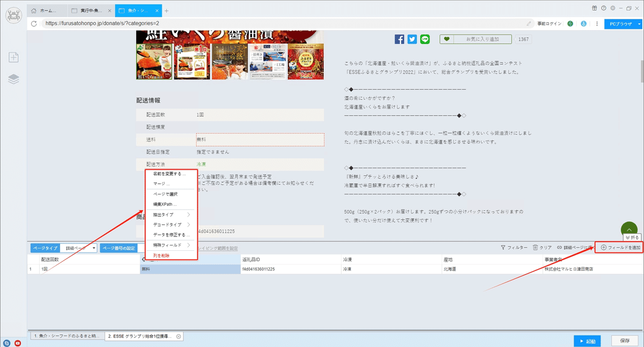Click the red YouTube icon at bottom-left

click(x=18, y=343)
